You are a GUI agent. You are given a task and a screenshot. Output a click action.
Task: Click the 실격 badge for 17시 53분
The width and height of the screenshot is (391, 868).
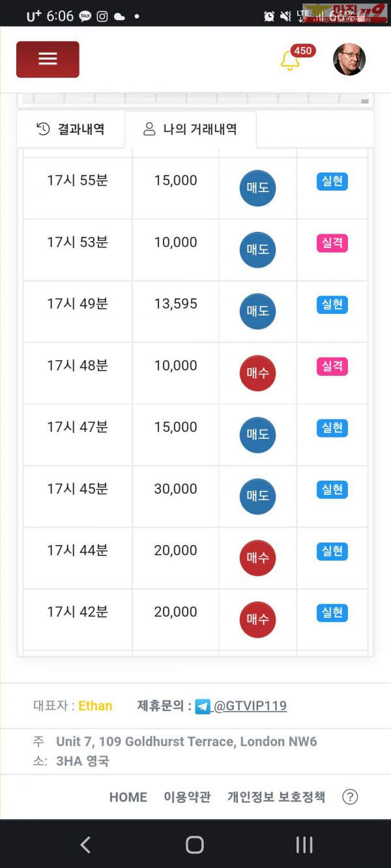[332, 243]
